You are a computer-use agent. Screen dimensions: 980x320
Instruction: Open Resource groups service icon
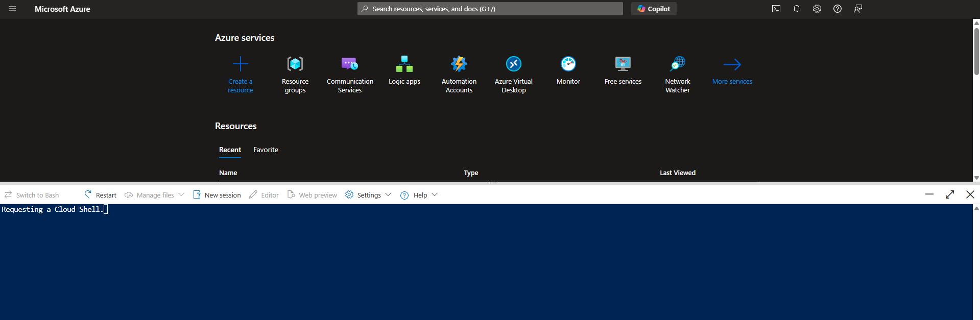click(x=295, y=64)
